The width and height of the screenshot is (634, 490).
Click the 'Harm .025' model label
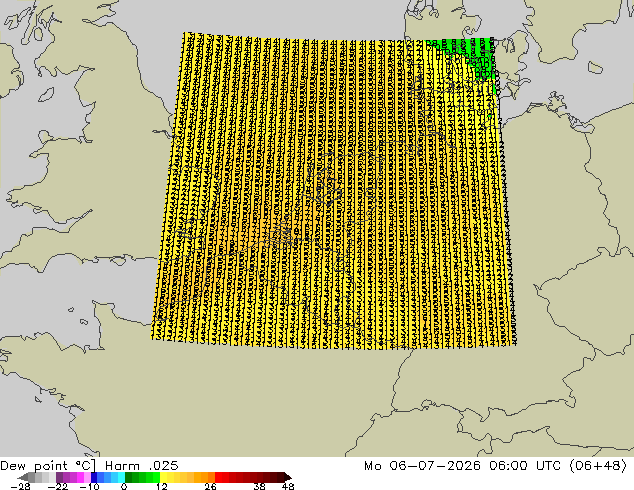[x=142, y=466]
